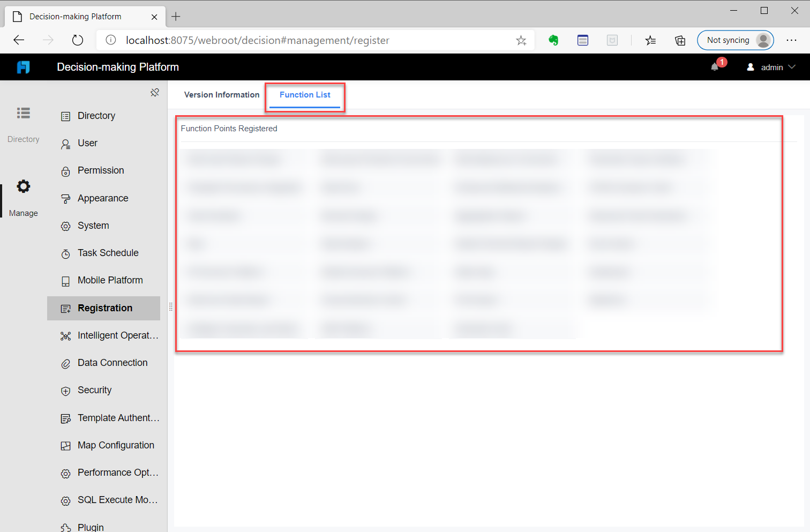Open browser collections icon
Viewport: 810px width, 532px height.
pos(680,40)
